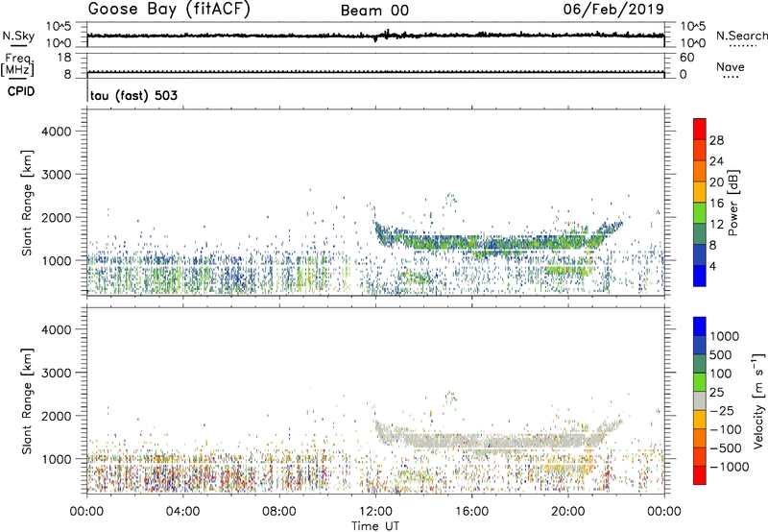Click the "Nave" legend label
768x532 pixels.
731,66
